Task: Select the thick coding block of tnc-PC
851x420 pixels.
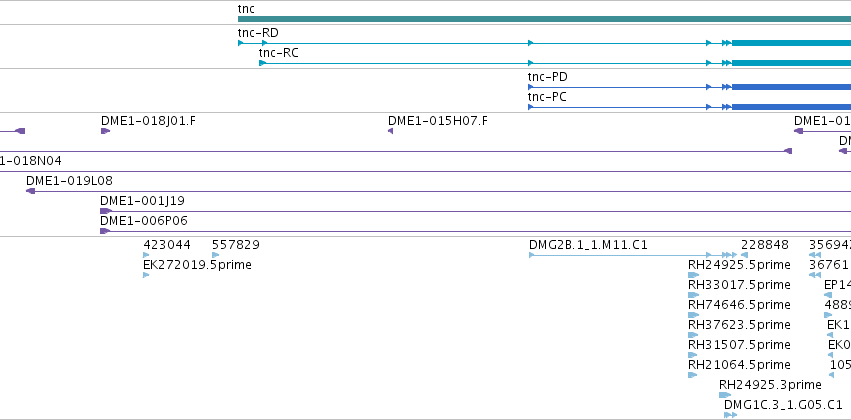Action: tap(791, 107)
